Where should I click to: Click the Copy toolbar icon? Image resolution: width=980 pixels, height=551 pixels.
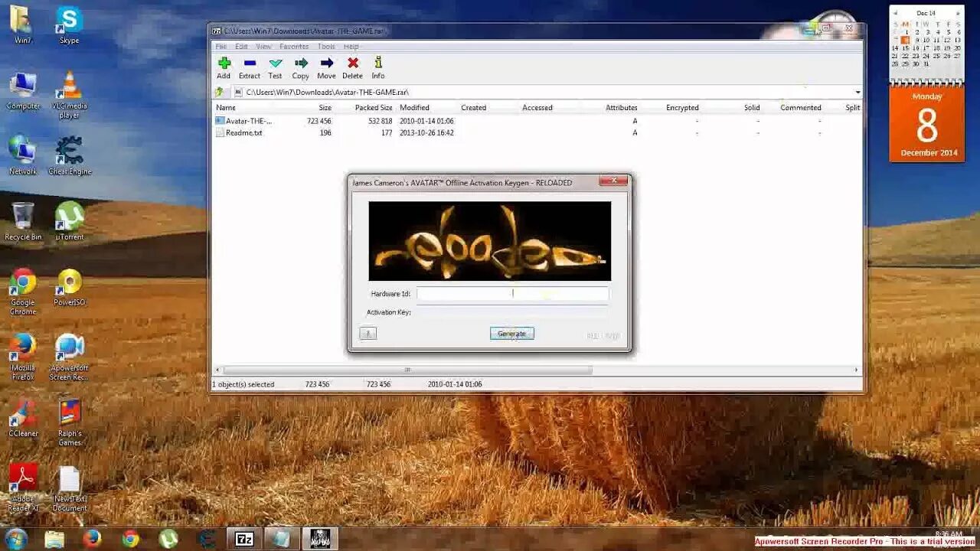pyautogui.click(x=301, y=67)
